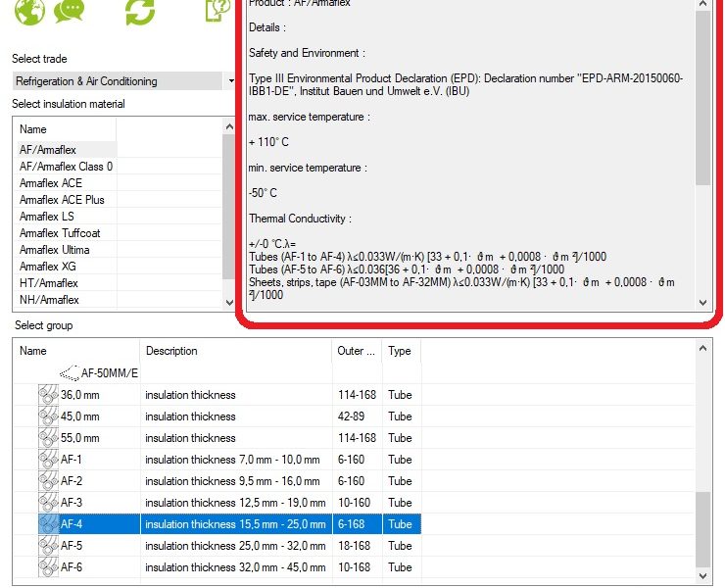Select Armaflex LS material
The width and height of the screenshot is (725, 588).
pos(47,216)
